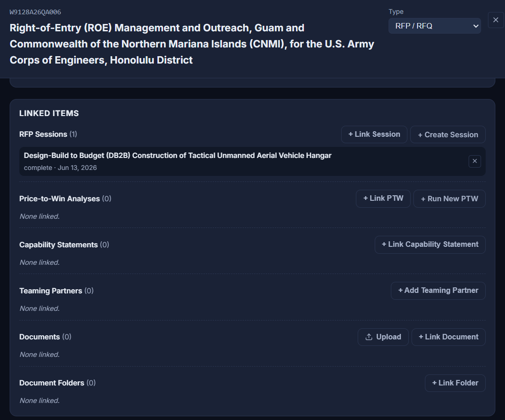Click the session status complete · Jun 13, 2026
Screen dimensions: 505x420
pyautogui.click(x=60, y=168)
